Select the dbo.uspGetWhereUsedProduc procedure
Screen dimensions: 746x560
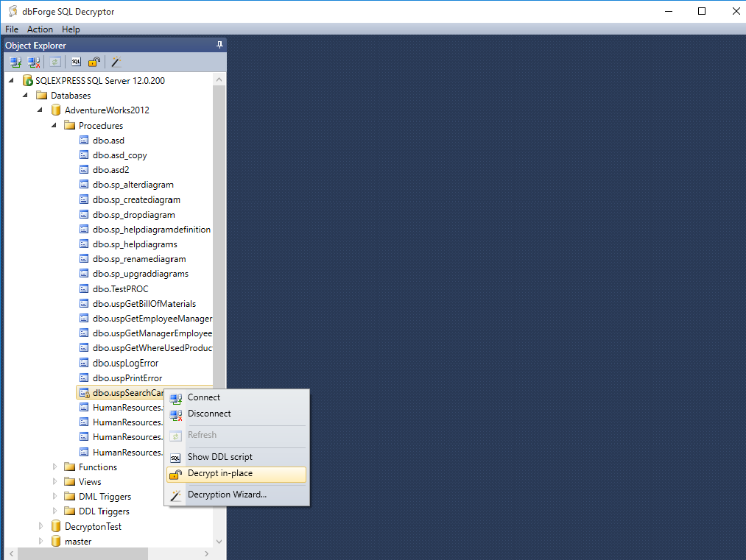[x=152, y=348]
